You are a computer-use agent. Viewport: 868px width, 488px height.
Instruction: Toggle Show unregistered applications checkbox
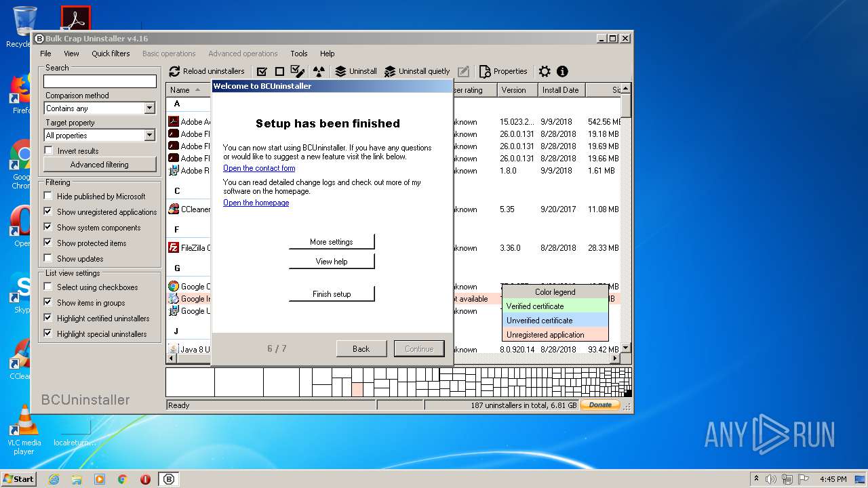48,211
